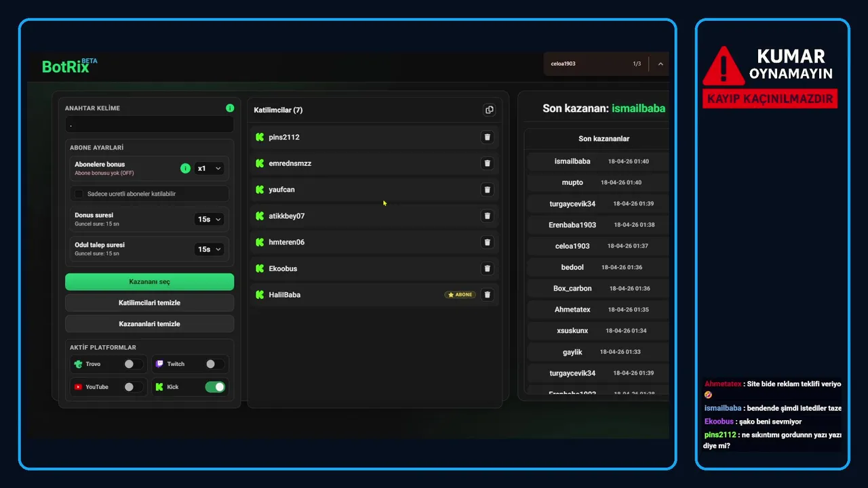
Task: Open the info icon for Abonelere bonus
Action: [x=185, y=168]
